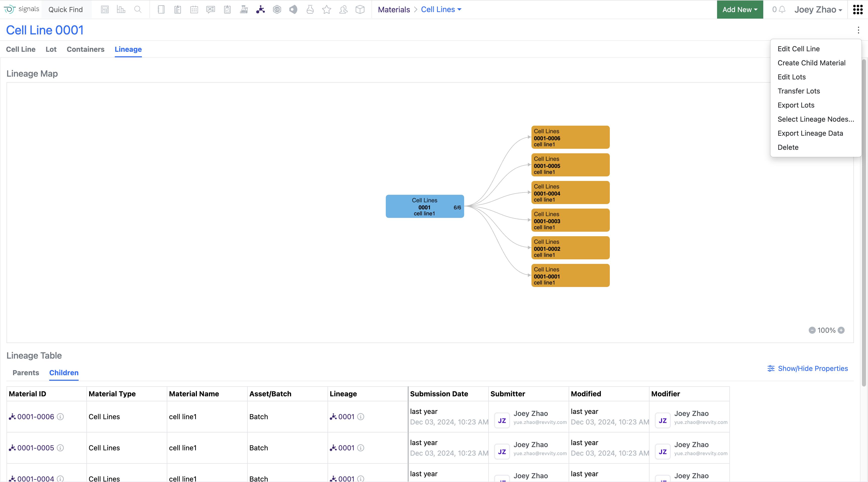Open the Joey Zhao user menu
Screen dimensions: 868x482
click(x=818, y=10)
